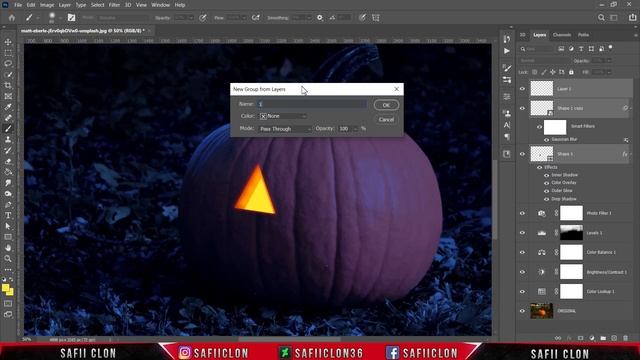
Task: Open the File menu
Action: [18, 5]
